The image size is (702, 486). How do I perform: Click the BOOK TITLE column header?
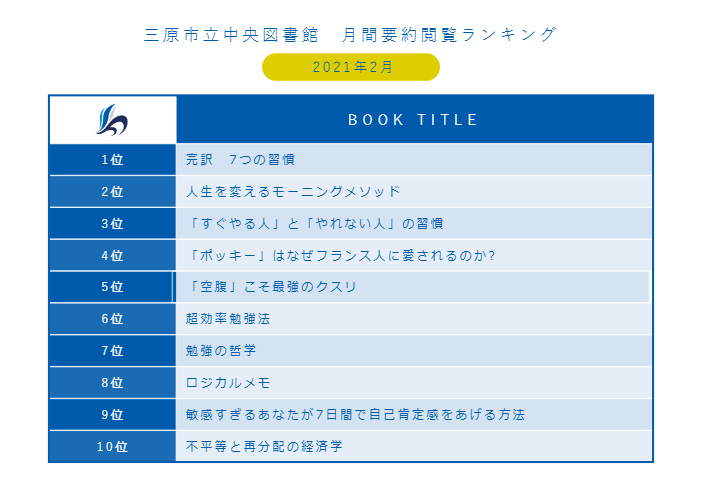[x=414, y=119]
